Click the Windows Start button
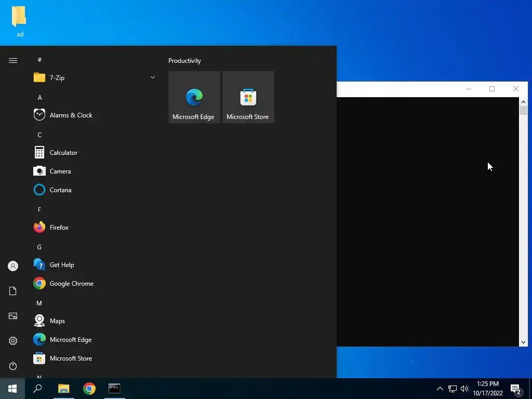This screenshot has height=399, width=532. point(12,389)
